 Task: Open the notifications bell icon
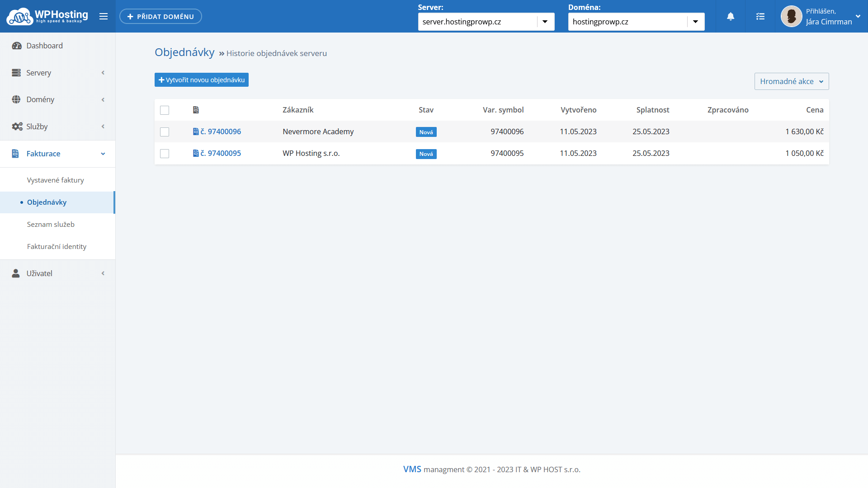point(731,16)
